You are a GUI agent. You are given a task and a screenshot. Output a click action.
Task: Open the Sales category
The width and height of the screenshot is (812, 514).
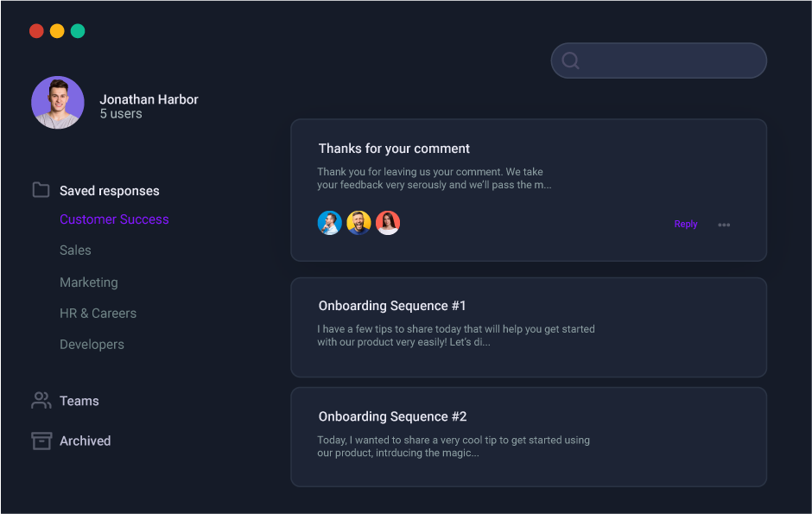tap(75, 251)
